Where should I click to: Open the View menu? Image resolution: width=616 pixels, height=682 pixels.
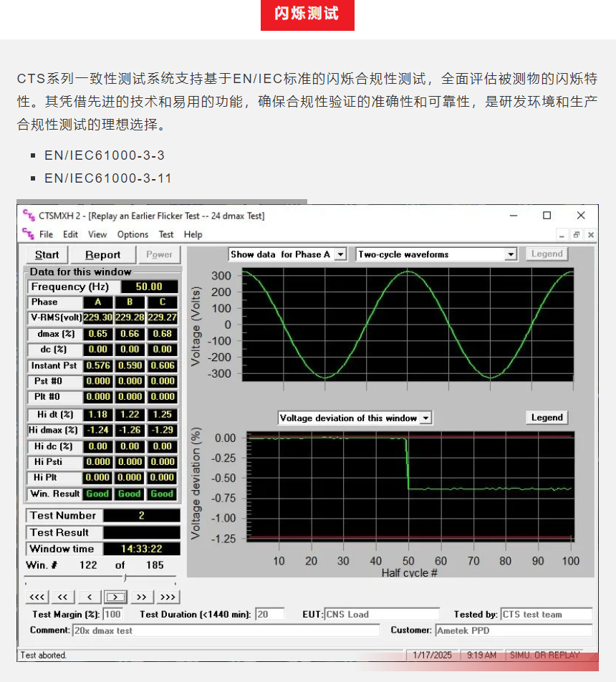coord(97,234)
